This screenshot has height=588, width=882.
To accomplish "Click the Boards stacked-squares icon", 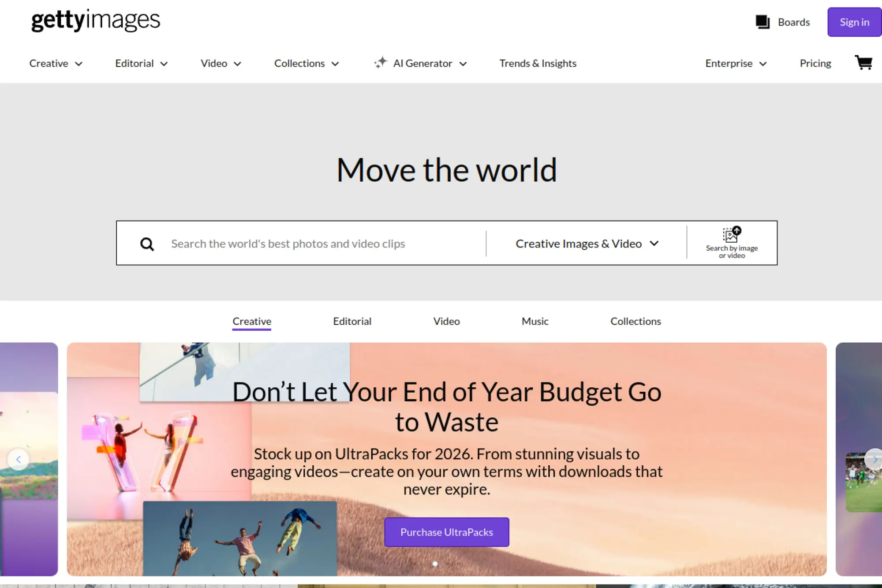I will pos(762,22).
